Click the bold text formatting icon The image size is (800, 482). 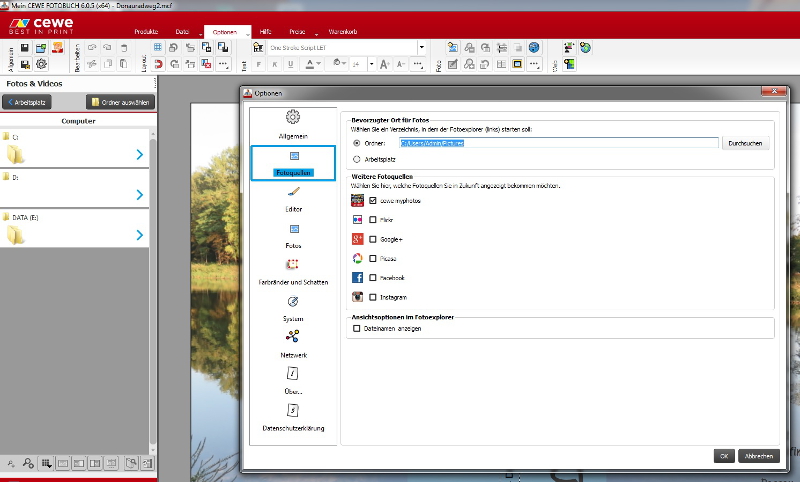click(x=257, y=65)
